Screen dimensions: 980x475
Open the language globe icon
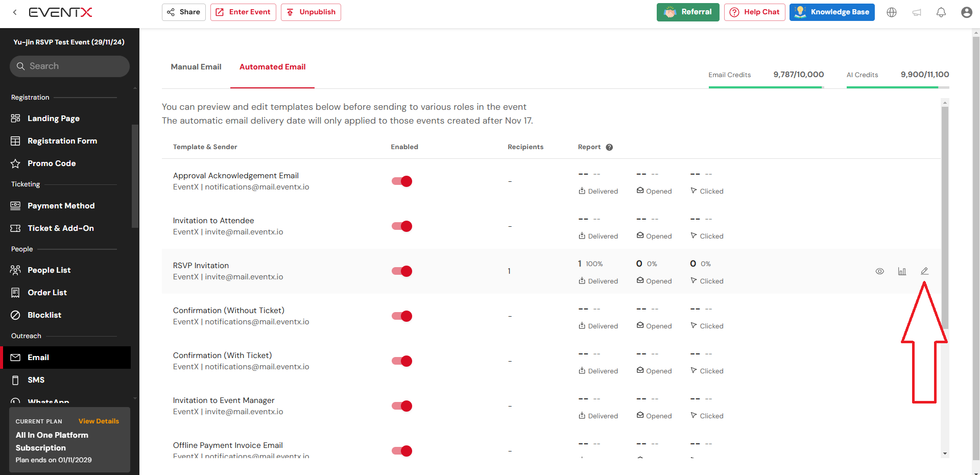(x=892, y=12)
